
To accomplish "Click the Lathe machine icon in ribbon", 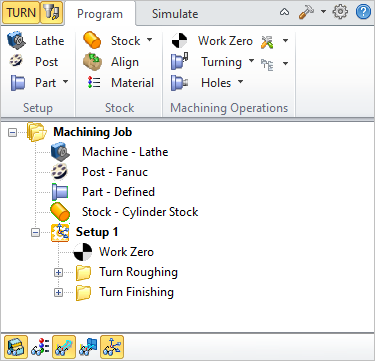I will point(16,41).
